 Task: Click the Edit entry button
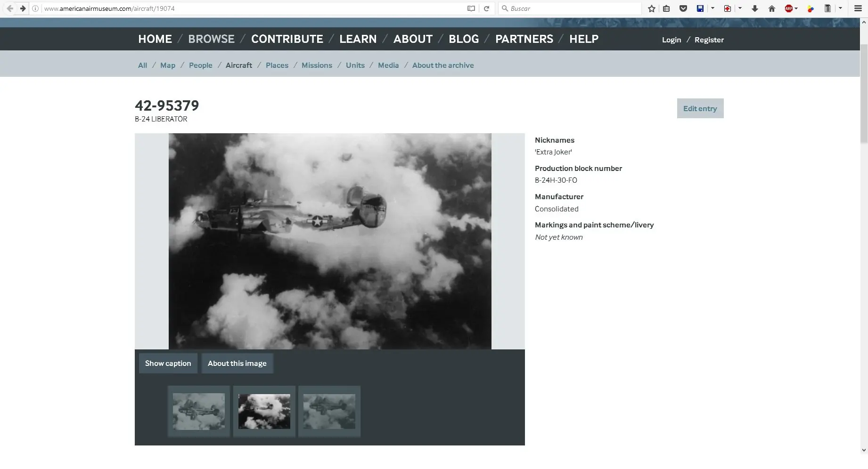click(x=700, y=108)
